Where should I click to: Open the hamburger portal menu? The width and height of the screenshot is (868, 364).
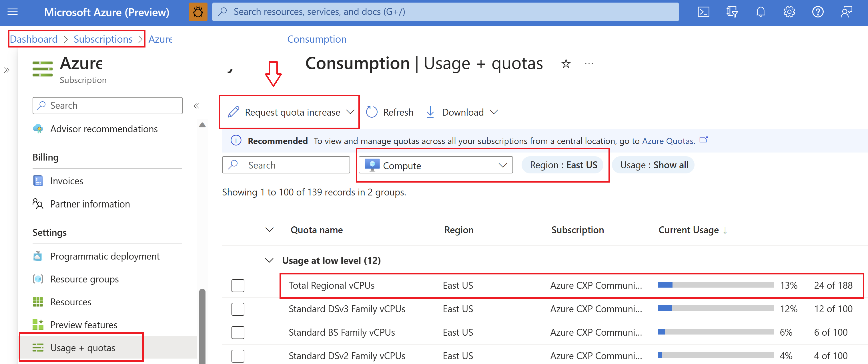click(13, 12)
